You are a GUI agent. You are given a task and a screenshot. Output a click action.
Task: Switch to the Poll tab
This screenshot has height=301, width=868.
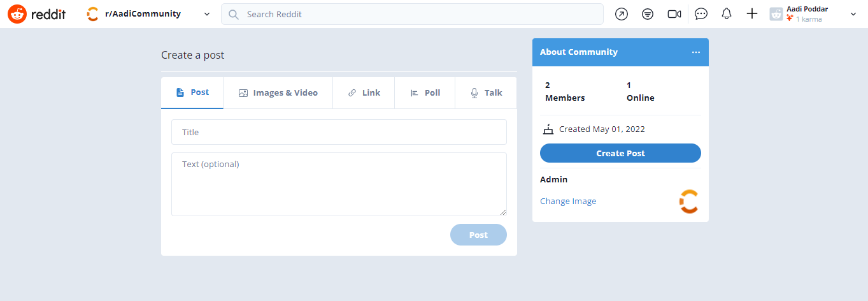425,92
